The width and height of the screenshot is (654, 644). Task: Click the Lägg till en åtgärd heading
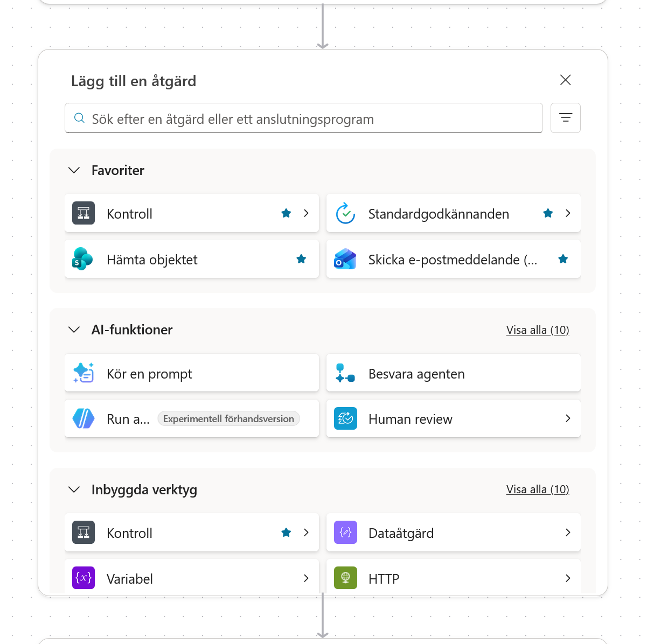coord(134,81)
